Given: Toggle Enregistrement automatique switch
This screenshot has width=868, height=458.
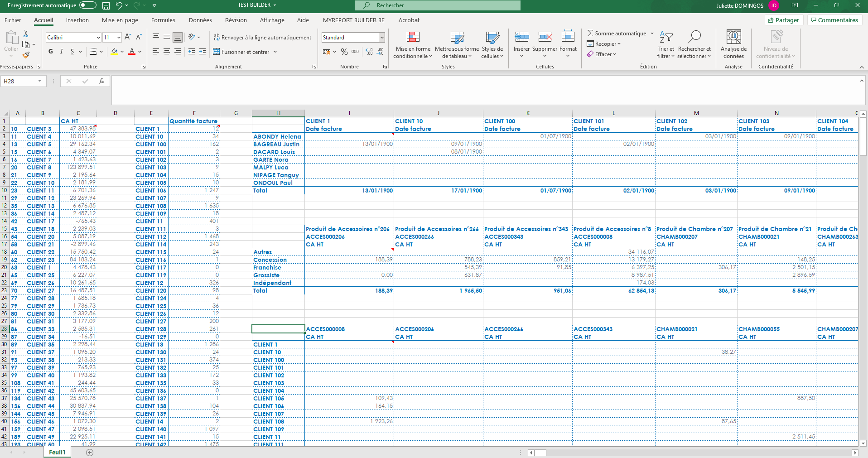Looking at the screenshot, I should point(88,5).
